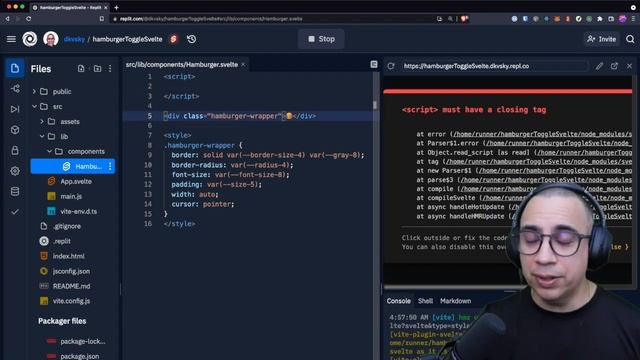This screenshot has height=360, width=640.
Task: Open jsconfig.json file
Action: [x=71, y=271]
